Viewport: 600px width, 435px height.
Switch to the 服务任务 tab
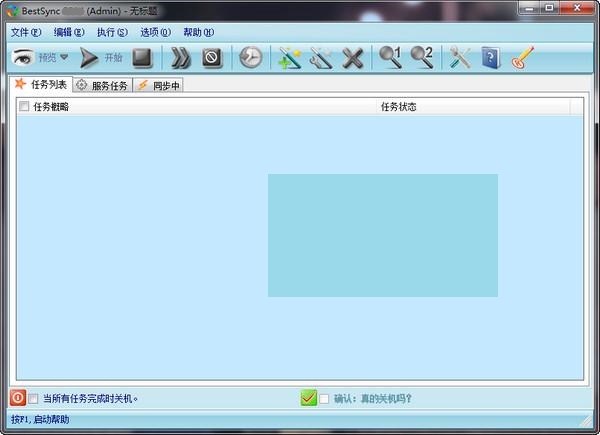102,85
